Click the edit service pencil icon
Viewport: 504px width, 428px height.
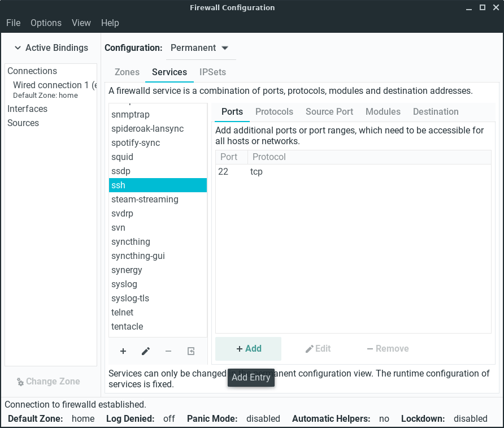pos(146,351)
